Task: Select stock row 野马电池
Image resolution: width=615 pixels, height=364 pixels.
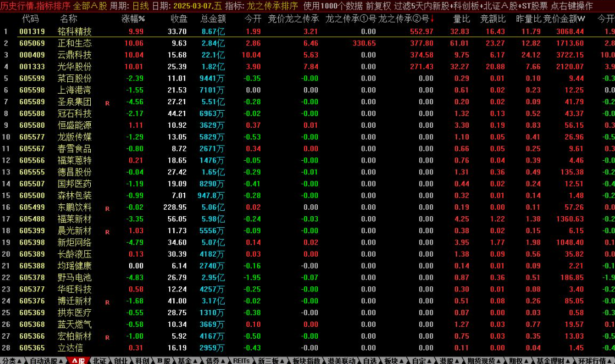Action: click(x=308, y=277)
